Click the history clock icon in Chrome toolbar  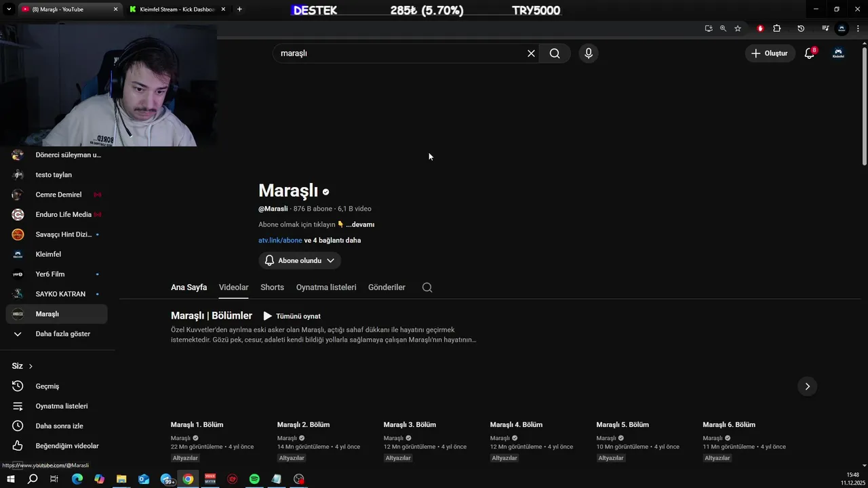coord(801,28)
